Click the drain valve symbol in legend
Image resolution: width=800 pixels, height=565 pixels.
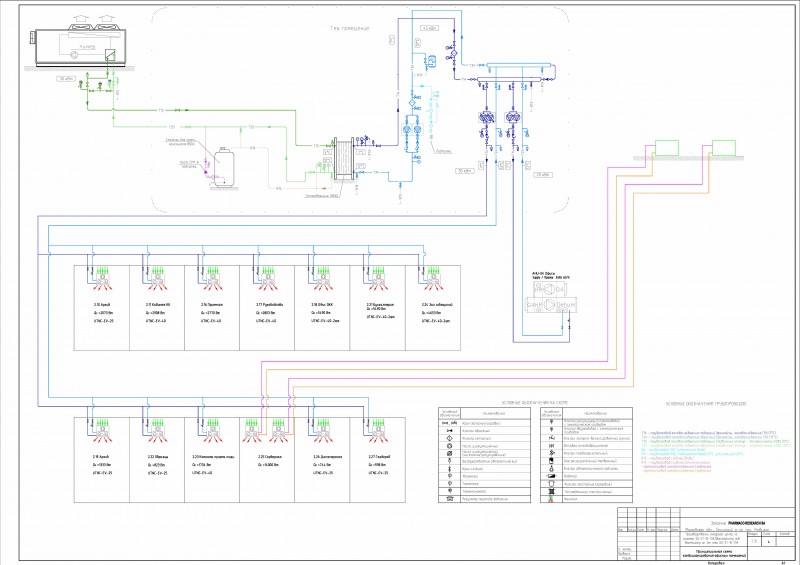(x=449, y=469)
